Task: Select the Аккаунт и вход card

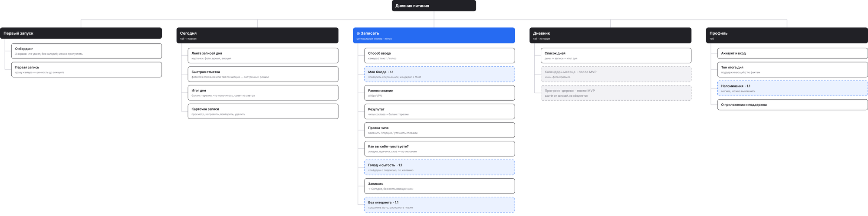Action: tap(792, 53)
